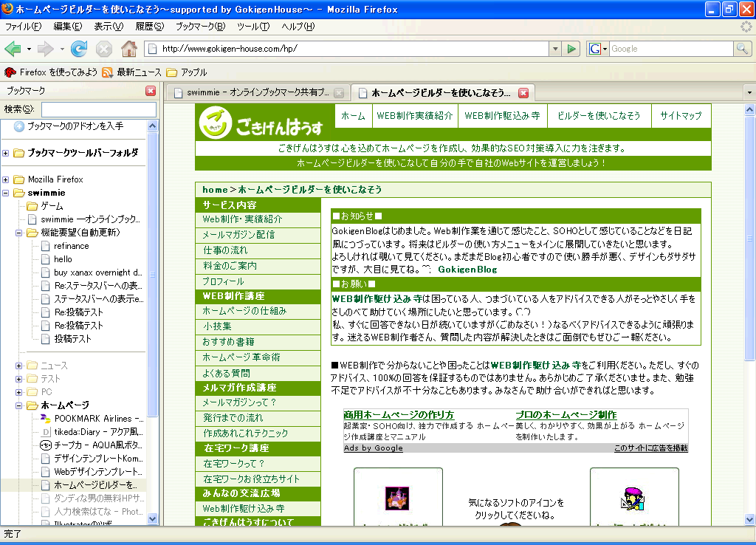Image resolution: width=756 pixels, height=545 pixels.
Task: Close the Bookmarks sidebar panel
Action: click(151, 91)
